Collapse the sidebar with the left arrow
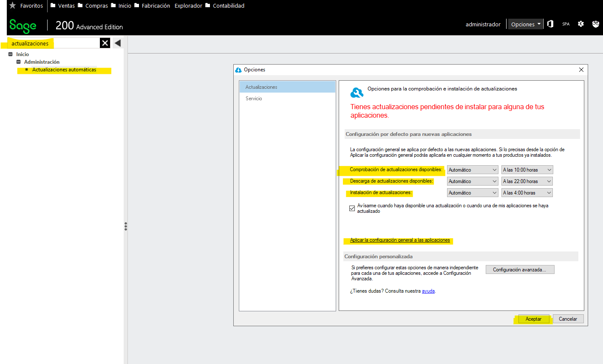This screenshot has height=364, width=603. (118, 43)
